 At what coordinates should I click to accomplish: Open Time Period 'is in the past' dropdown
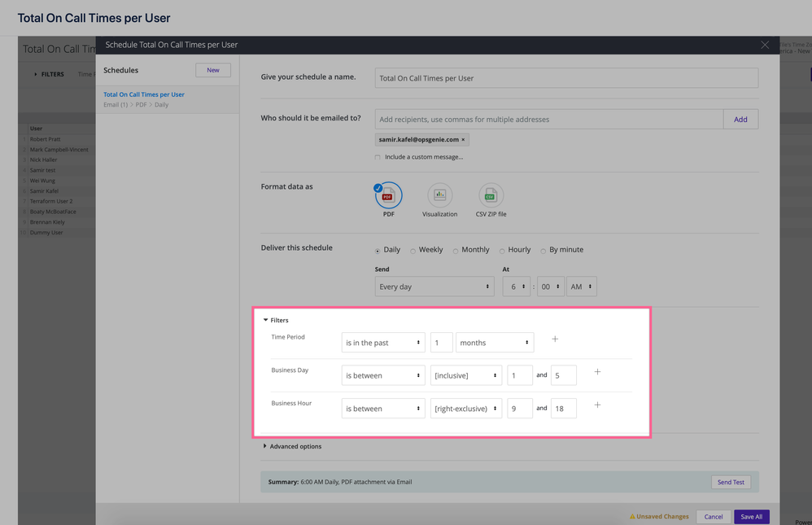click(383, 343)
